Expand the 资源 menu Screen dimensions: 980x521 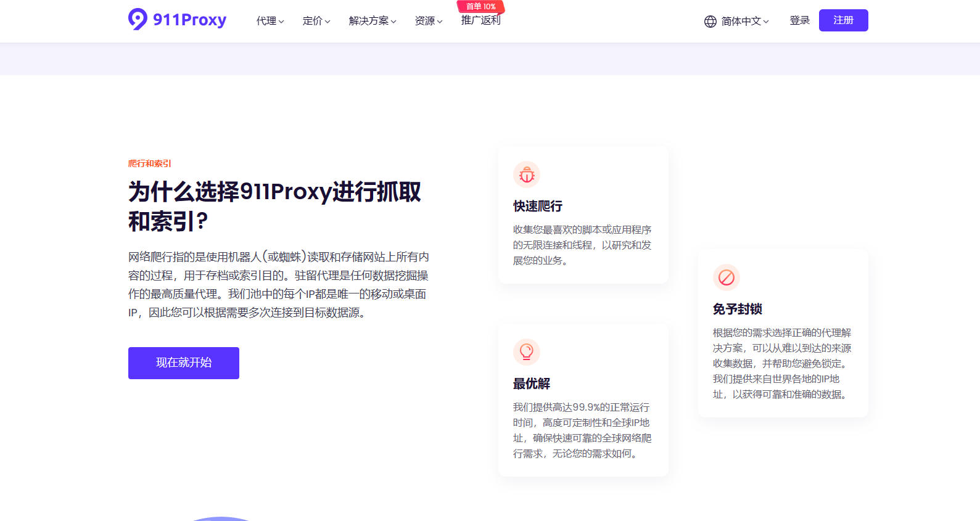tap(429, 21)
